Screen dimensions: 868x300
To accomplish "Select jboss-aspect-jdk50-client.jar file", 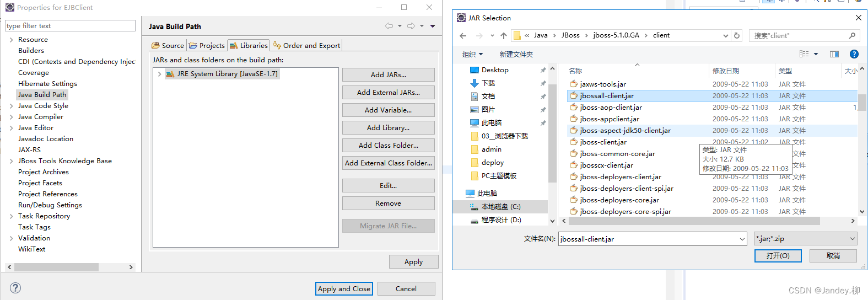I will (625, 131).
